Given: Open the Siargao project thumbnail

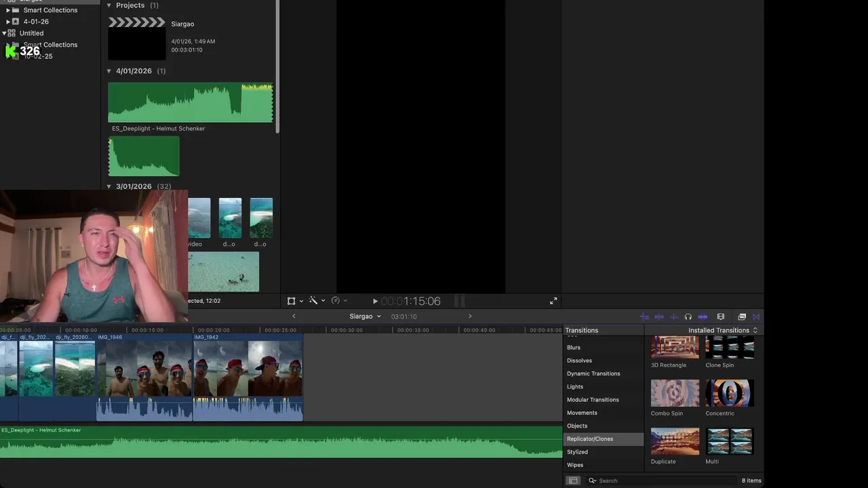Looking at the screenshot, I should click(136, 38).
